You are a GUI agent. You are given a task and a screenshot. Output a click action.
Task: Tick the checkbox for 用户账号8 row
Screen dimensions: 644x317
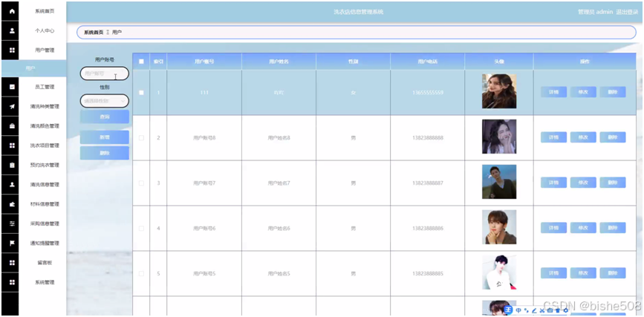pos(141,138)
